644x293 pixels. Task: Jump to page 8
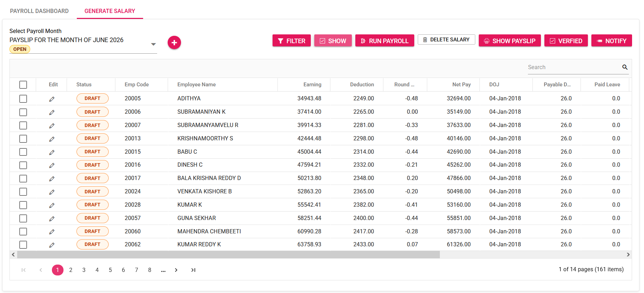coord(150,270)
